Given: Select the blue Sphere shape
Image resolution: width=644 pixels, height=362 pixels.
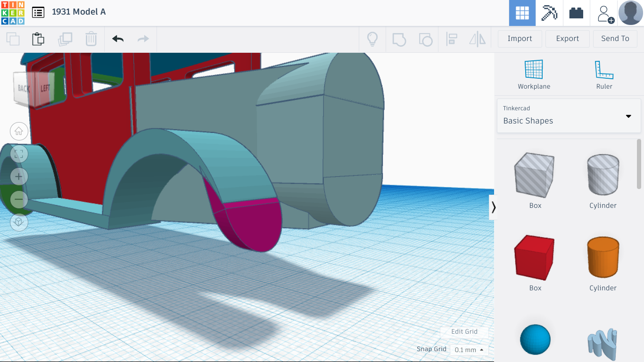Looking at the screenshot, I should (535, 339).
